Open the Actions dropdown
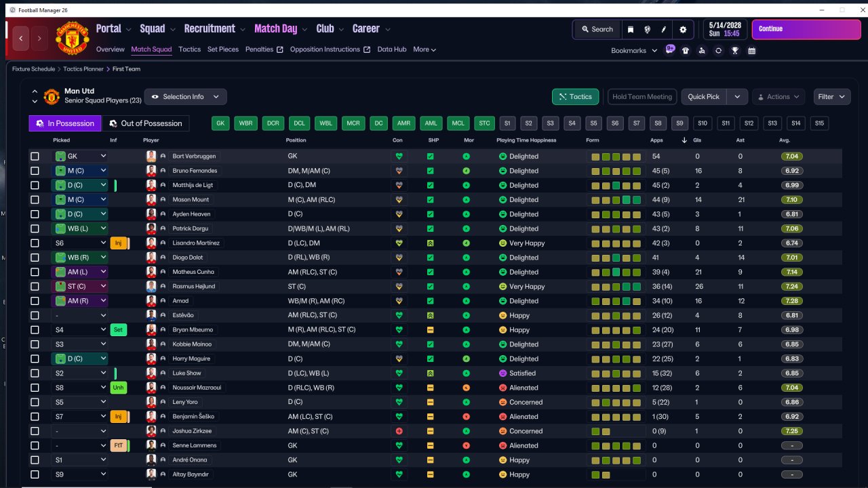Image resolution: width=868 pixels, height=488 pixels. tap(778, 97)
